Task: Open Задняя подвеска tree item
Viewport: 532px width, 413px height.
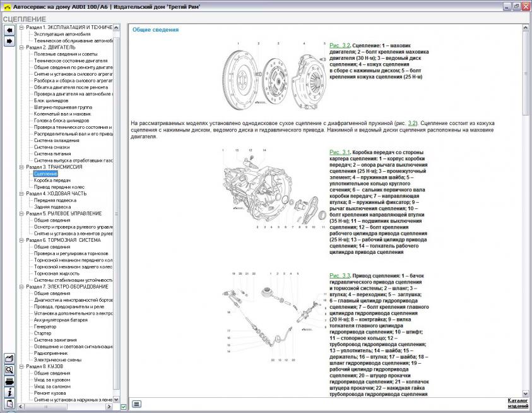Action: [x=52, y=207]
